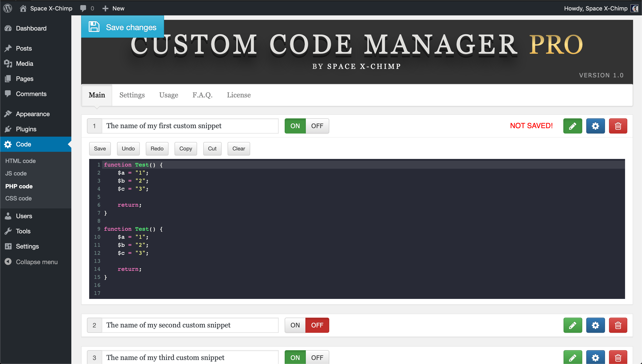The height and width of the screenshot is (364, 642).
Task: Click the blue settings gear icon for snippet 1
Action: pyautogui.click(x=596, y=126)
